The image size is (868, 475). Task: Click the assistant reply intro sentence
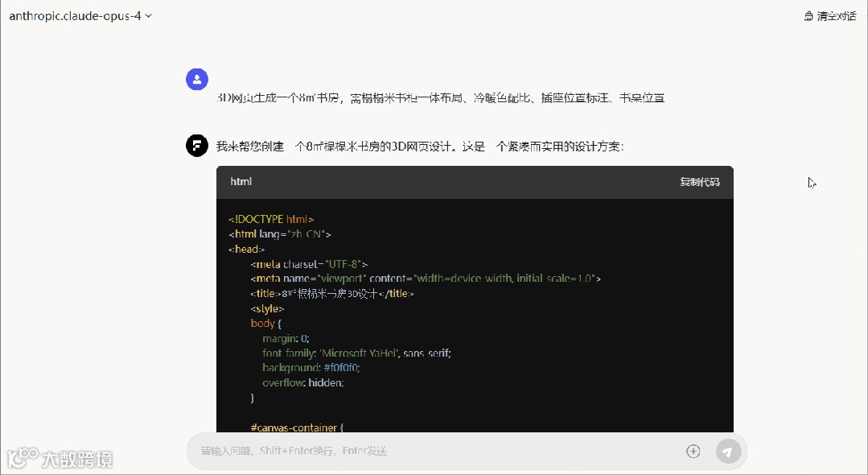point(420,147)
